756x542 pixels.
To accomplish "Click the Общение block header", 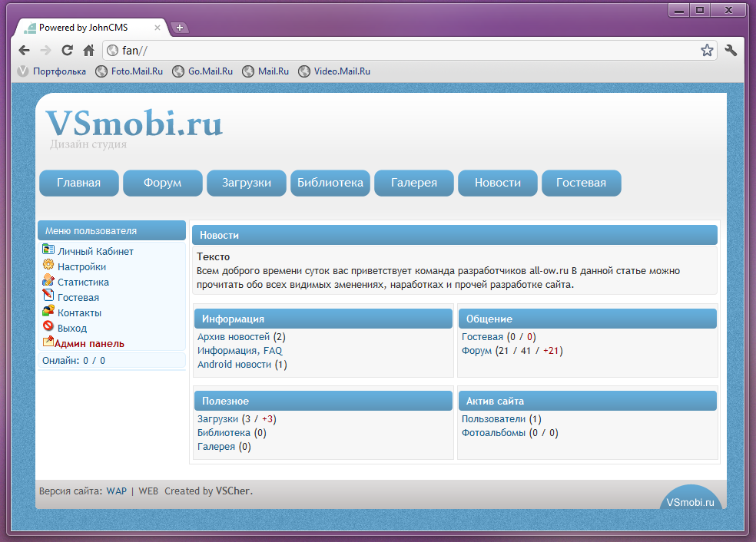I will point(587,319).
